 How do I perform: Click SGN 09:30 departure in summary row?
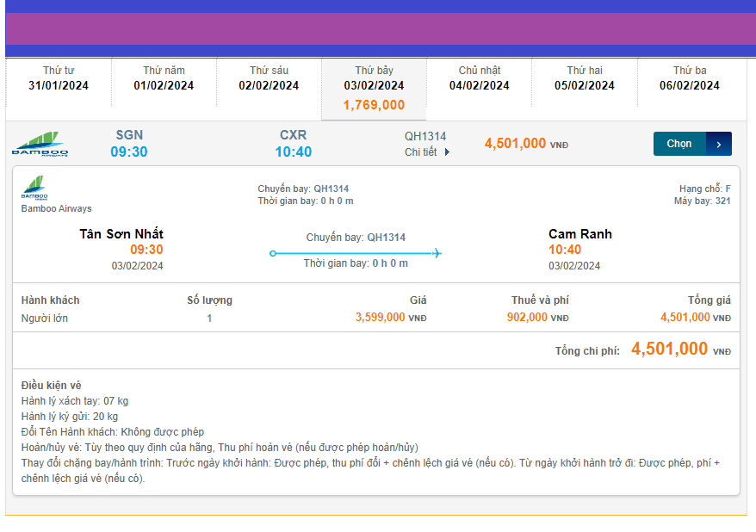(x=129, y=144)
